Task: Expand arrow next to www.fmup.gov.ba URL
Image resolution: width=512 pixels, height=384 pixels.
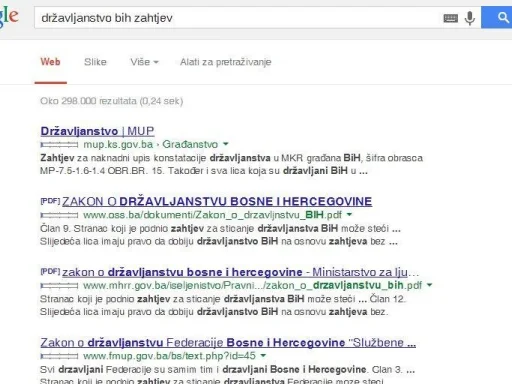Action: pyautogui.click(x=263, y=355)
